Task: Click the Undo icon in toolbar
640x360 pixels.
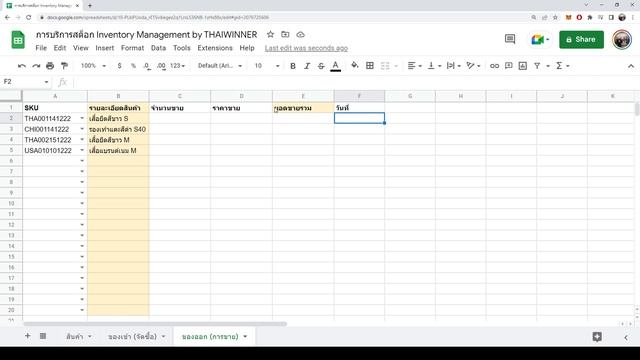Action: tap(22, 66)
